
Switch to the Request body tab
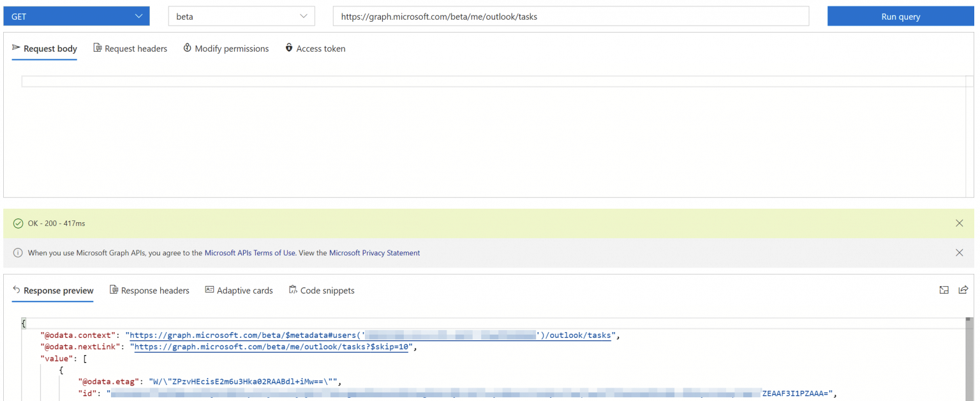click(45, 49)
